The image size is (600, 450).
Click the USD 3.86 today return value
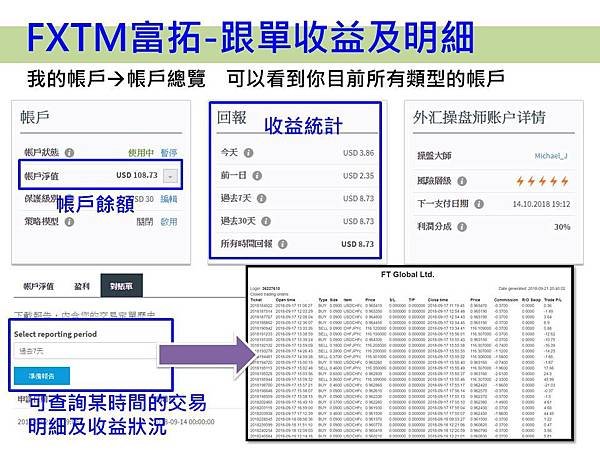click(x=358, y=153)
